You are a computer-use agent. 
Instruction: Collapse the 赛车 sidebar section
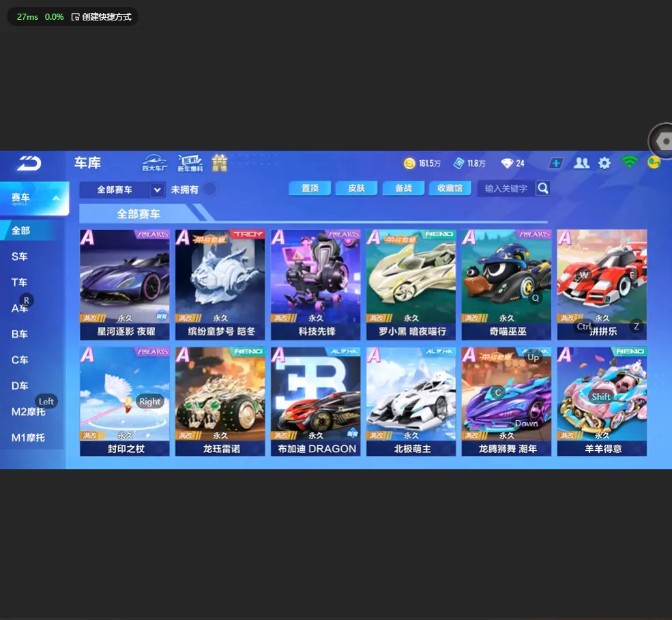(56, 198)
